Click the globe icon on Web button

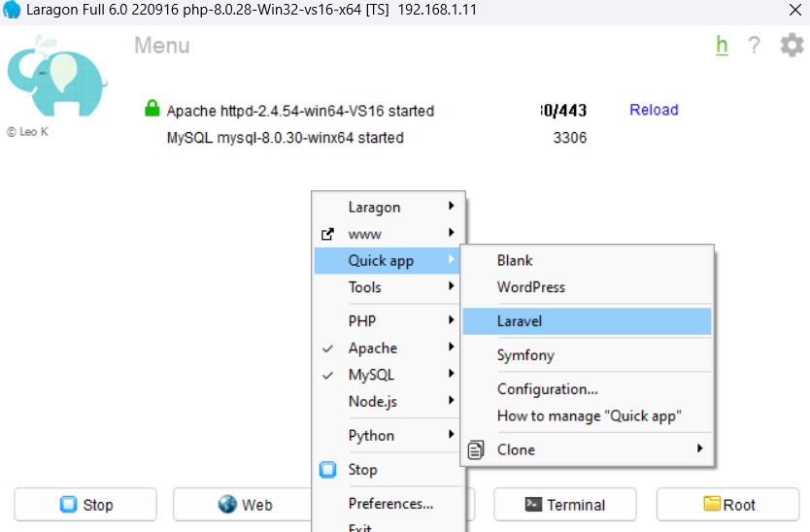coord(227,504)
